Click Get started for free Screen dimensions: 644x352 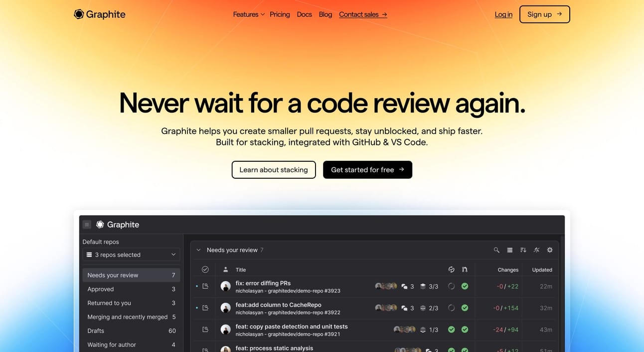click(x=367, y=170)
